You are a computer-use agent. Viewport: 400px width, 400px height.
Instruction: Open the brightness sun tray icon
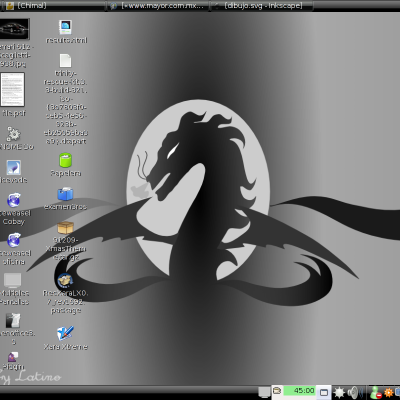pyautogui.click(x=339, y=392)
